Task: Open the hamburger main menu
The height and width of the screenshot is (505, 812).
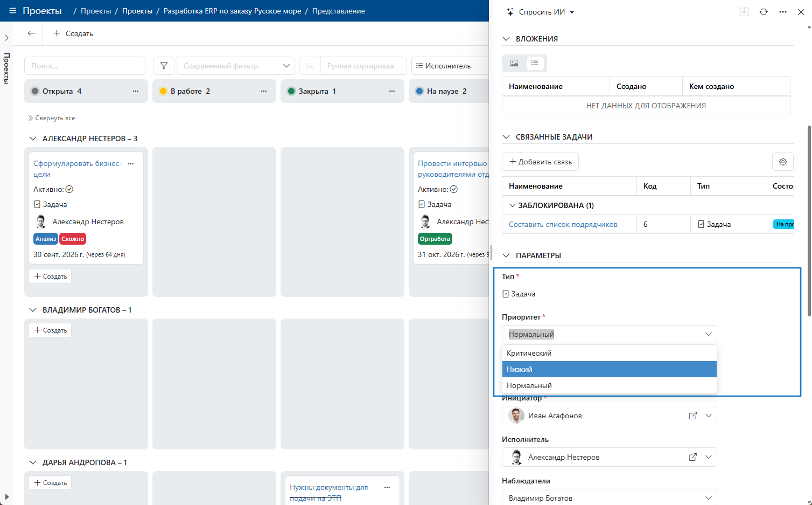Action: tap(12, 11)
